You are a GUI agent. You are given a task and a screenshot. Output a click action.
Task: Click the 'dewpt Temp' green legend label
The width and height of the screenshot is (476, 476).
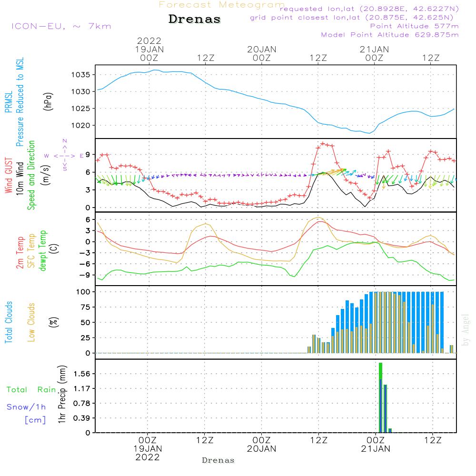(x=43, y=251)
